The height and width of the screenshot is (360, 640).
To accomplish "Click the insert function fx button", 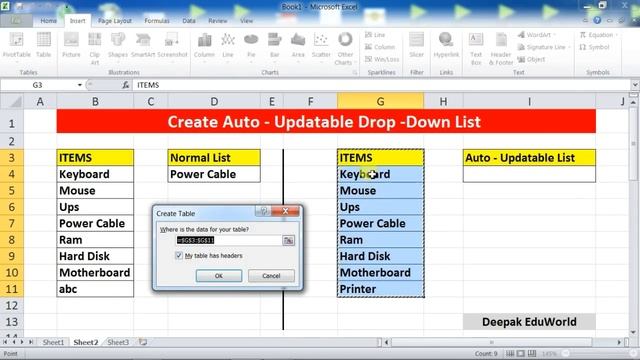I will tap(125, 85).
